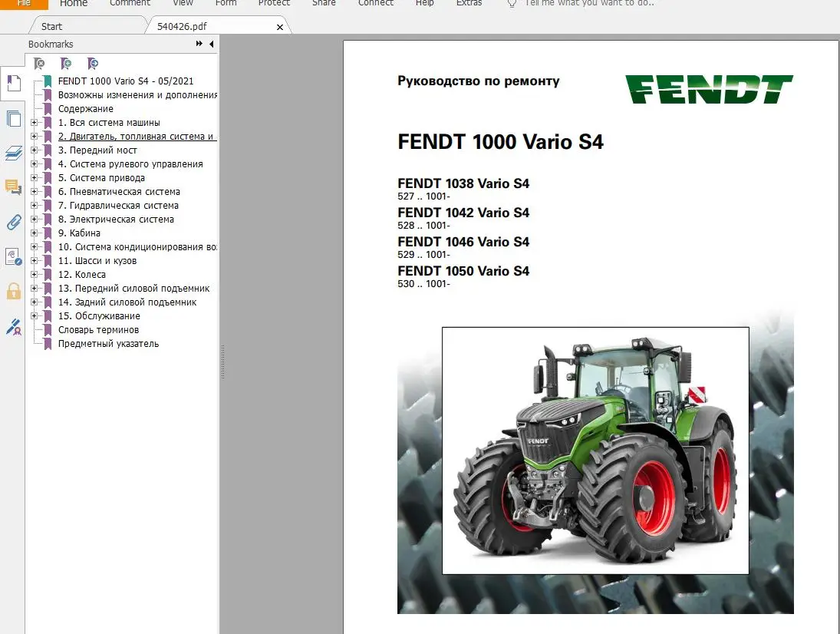The image size is (840, 634).
Task: Click the Add Bookmark icon
Action: point(65,63)
